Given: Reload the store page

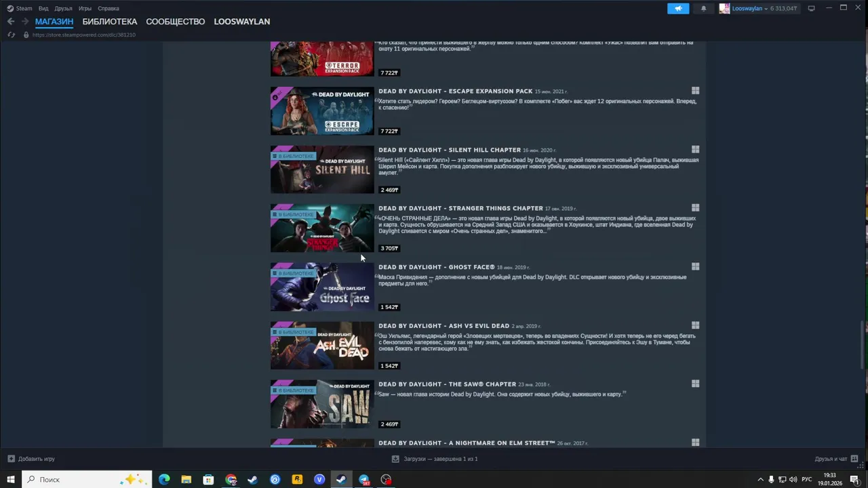Looking at the screenshot, I should tap(11, 35).
